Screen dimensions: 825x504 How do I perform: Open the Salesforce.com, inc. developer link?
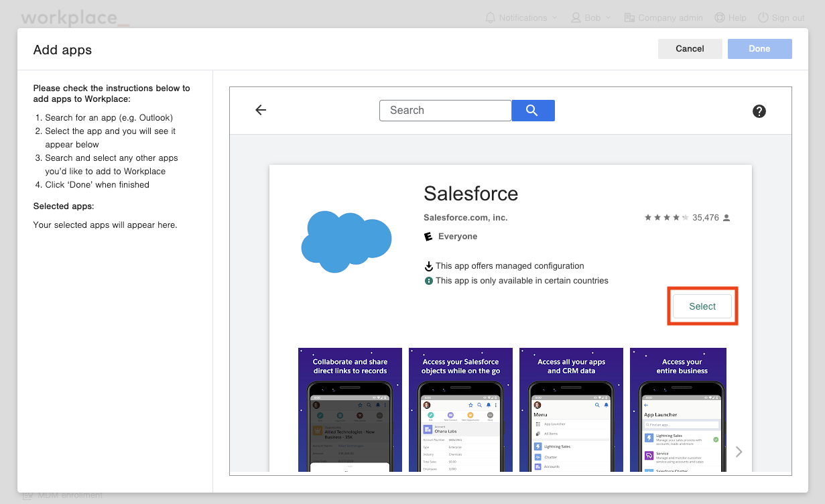point(466,218)
